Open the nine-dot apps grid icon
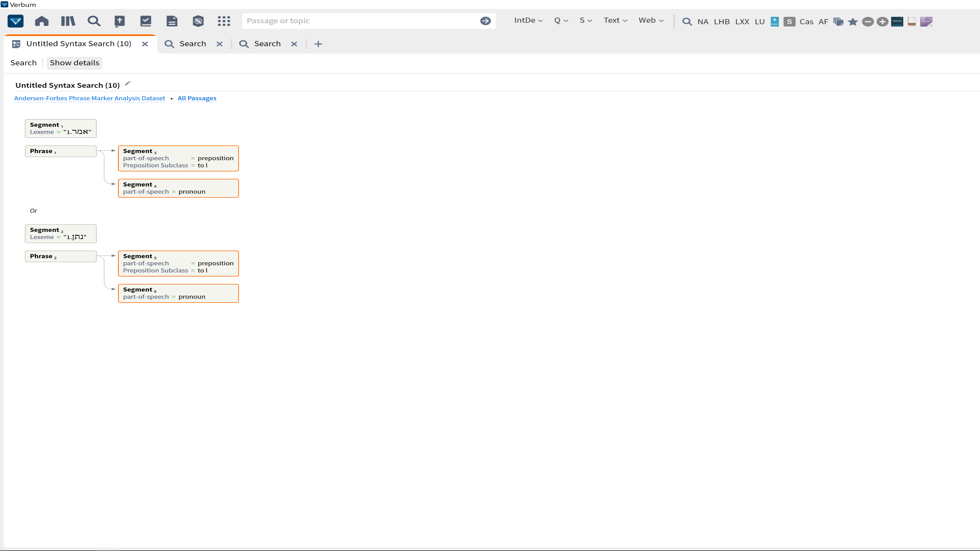This screenshot has width=980, height=551. click(x=224, y=21)
